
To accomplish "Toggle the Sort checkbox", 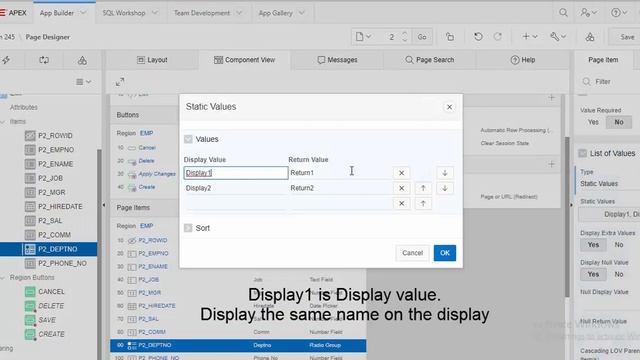I will [188, 228].
